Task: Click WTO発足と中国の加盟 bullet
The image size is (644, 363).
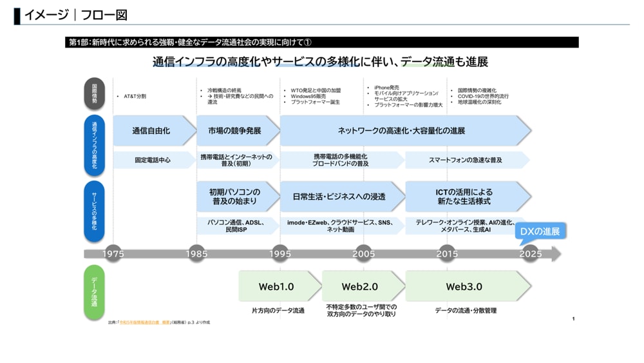Action: (x=316, y=90)
